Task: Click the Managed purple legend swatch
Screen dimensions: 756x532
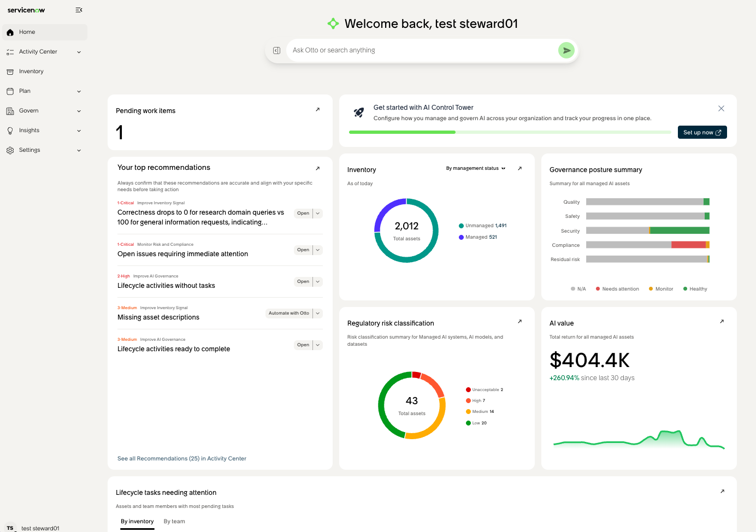Action: [461, 237]
